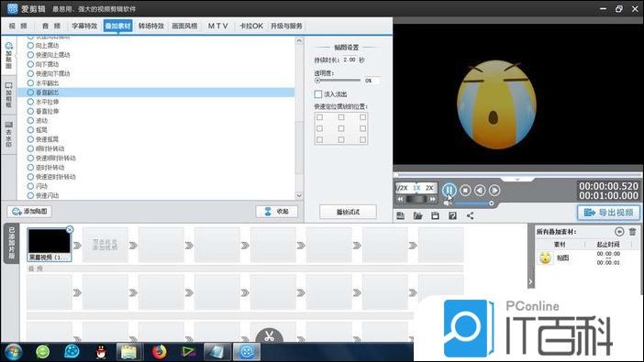Set playback speed to 1/2X
Image resolution: width=644 pixels, height=362 pixels.
tap(402, 188)
